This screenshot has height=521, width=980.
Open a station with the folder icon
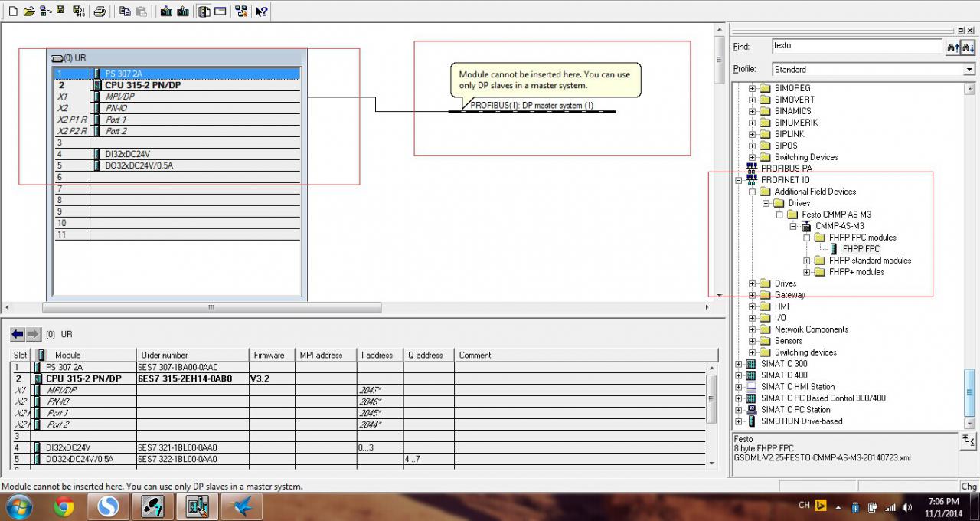tap(29, 11)
